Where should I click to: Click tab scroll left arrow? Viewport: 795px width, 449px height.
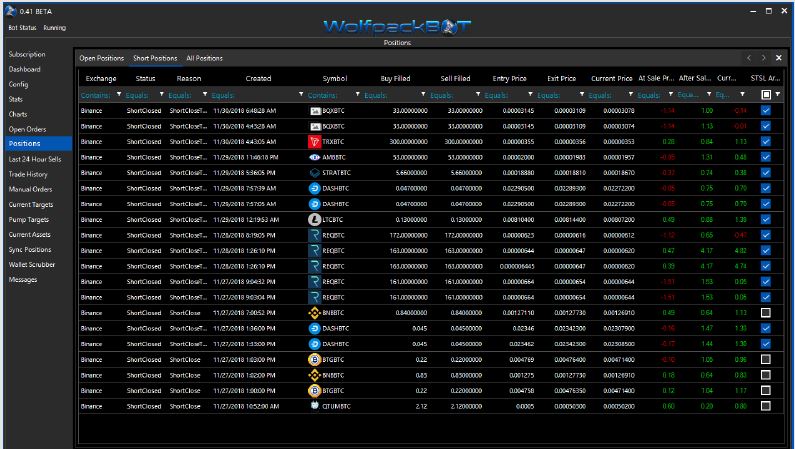(749, 58)
